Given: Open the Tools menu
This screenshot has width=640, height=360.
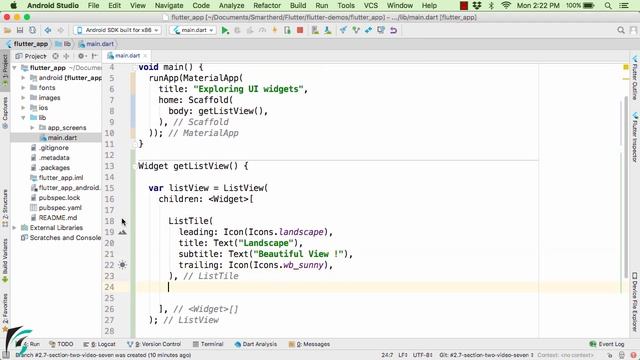Looking at the screenshot, I should pos(346,6).
